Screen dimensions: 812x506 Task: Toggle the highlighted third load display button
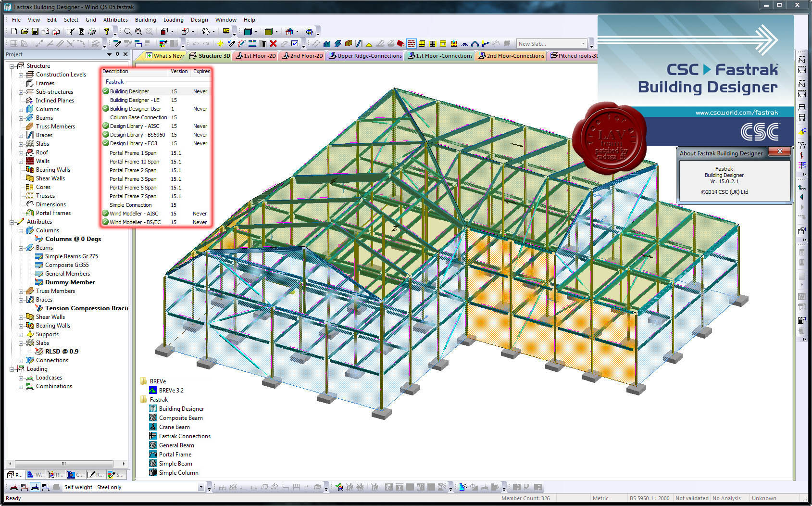tap(35, 487)
